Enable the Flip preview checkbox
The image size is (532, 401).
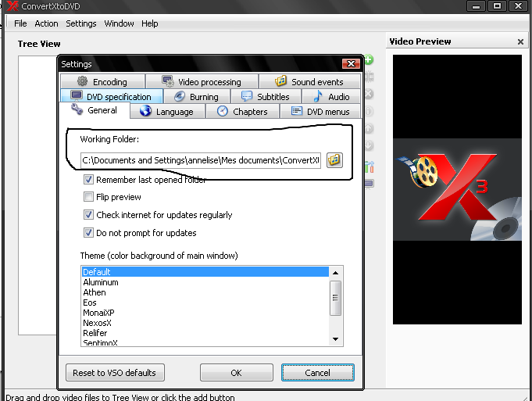click(88, 197)
